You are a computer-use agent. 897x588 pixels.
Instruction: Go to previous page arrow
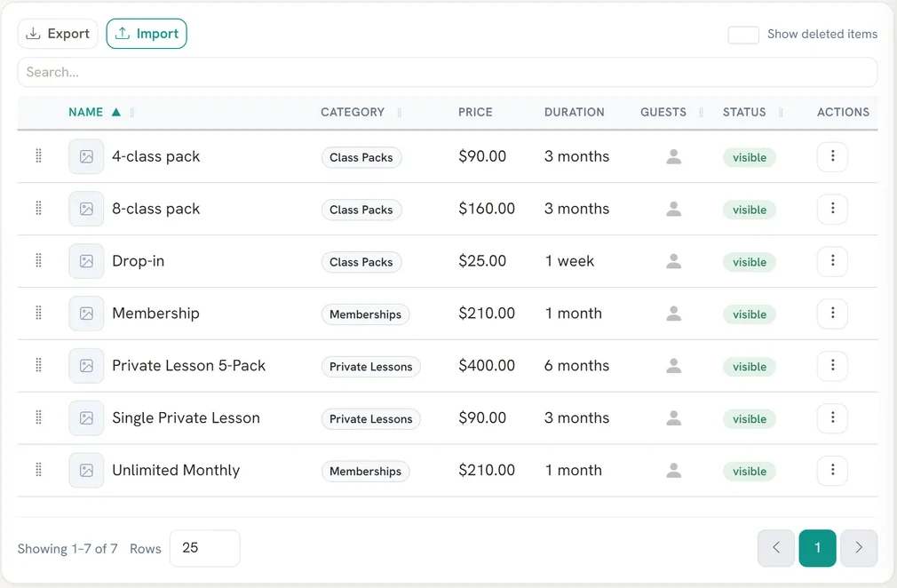pos(775,548)
